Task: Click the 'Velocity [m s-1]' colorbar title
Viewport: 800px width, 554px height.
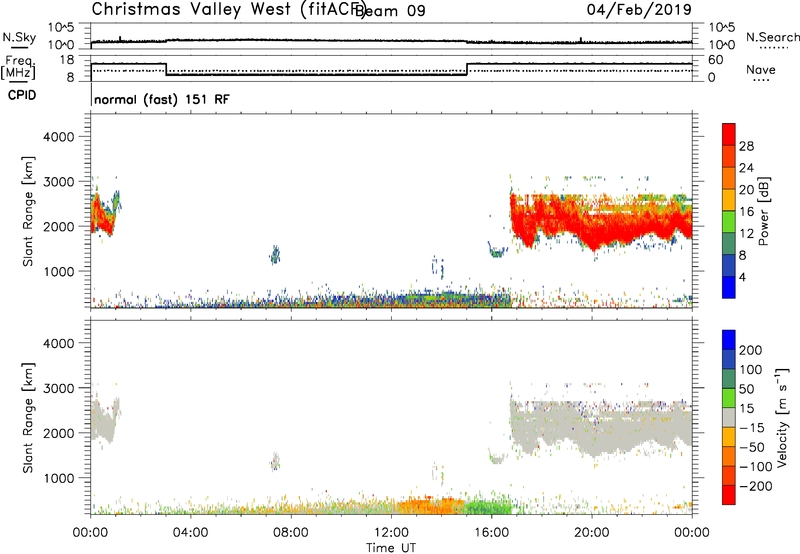Action: 782,417
